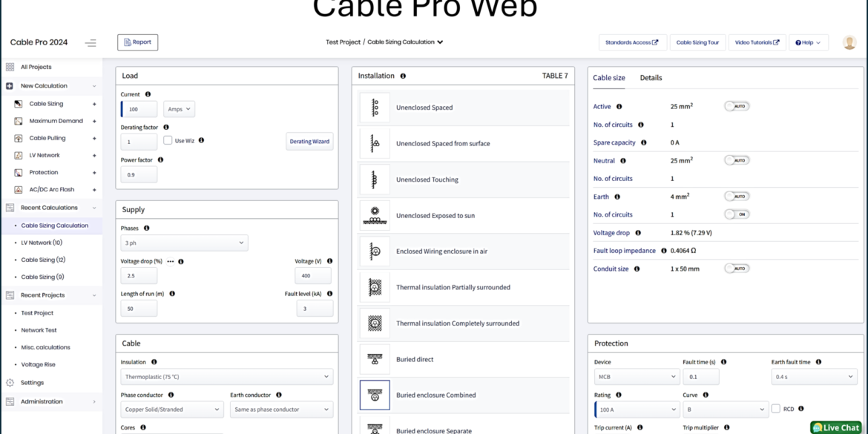Open the Insulation Thermoplastic dropdown
Screen dimensions: 868x434
pyautogui.click(x=227, y=376)
